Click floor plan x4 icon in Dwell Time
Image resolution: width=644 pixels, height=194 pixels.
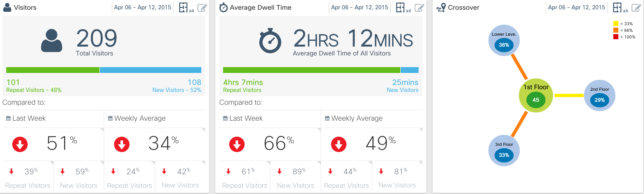coord(400,7)
